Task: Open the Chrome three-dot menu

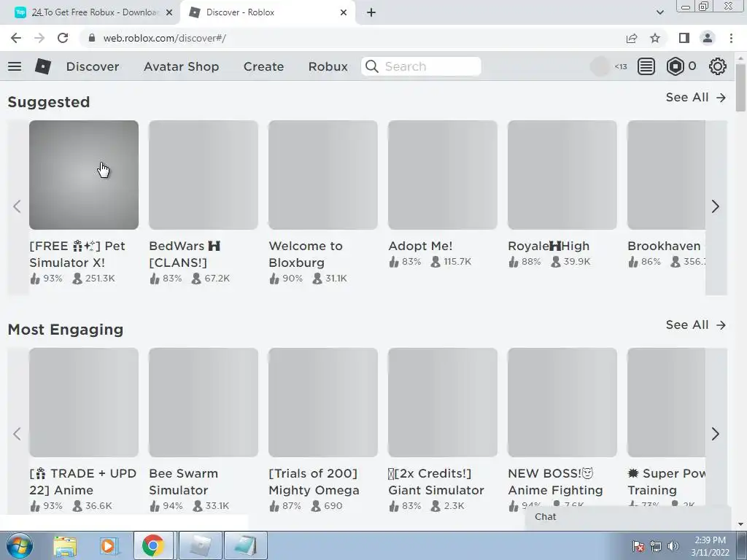Action: pyautogui.click(x=731, y=38)
